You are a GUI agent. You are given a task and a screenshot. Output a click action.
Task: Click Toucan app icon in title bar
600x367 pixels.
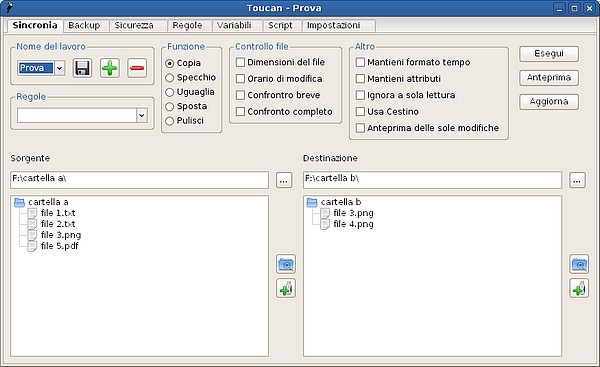(9, 8)
